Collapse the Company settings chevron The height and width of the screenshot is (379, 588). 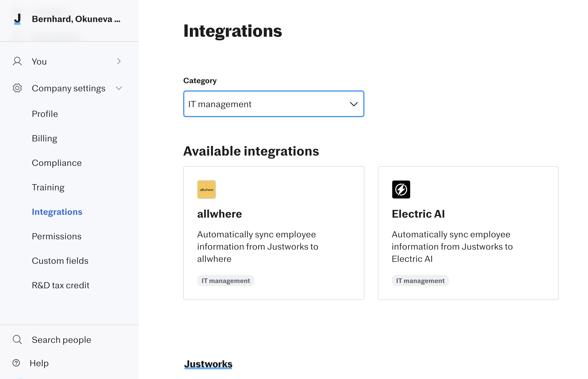pyautogui.click(x=119, y=88)
